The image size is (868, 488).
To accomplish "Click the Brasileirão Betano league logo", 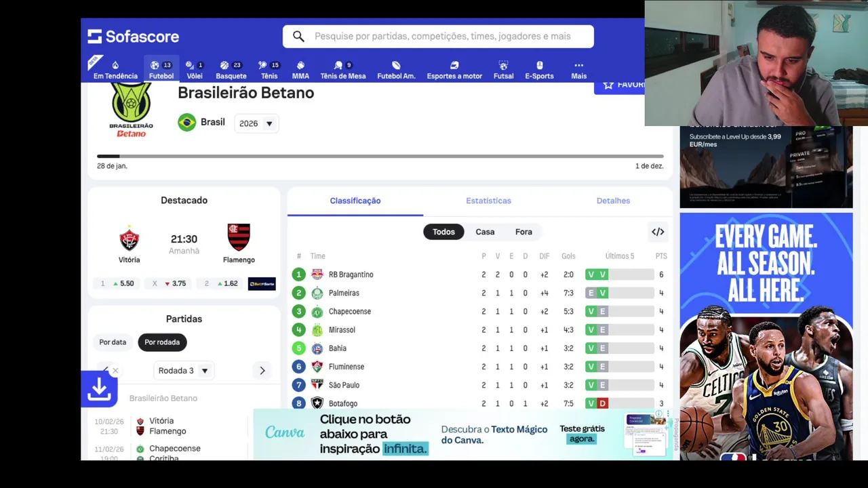I will tap(131, 108).
